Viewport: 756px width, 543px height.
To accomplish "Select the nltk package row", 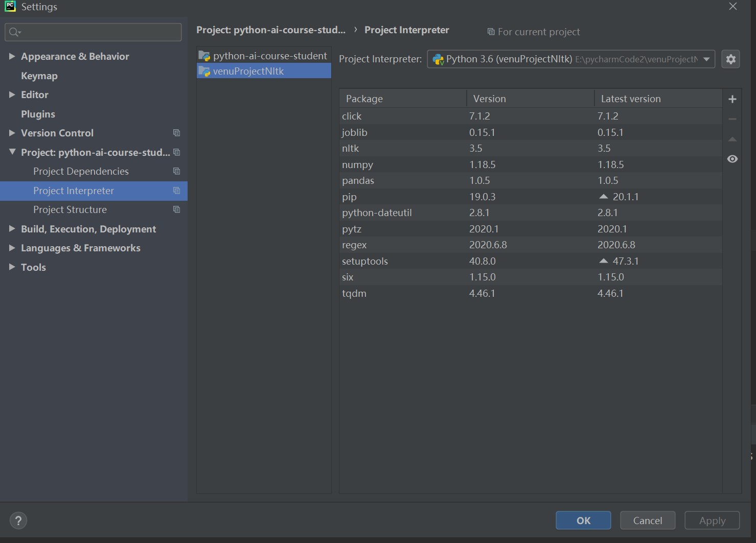I will 531,148.
